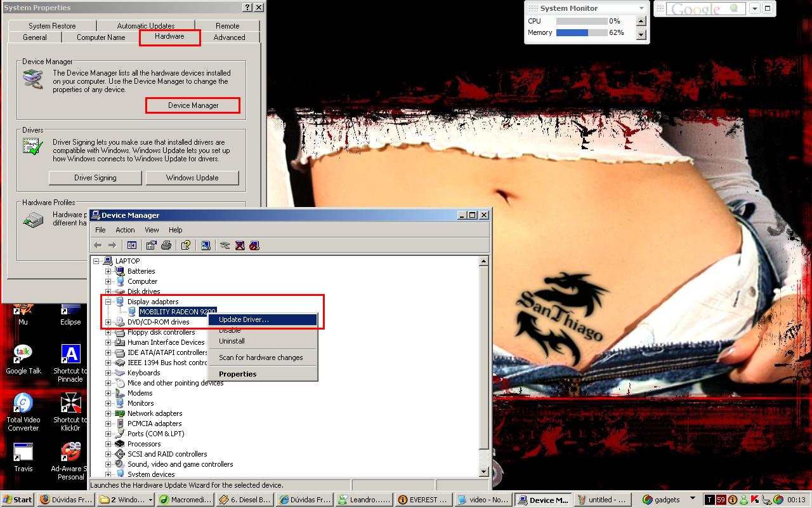Screen dimensions: 812x508
Task: Switch to the System Restore tab
Action: pos(52,26)
